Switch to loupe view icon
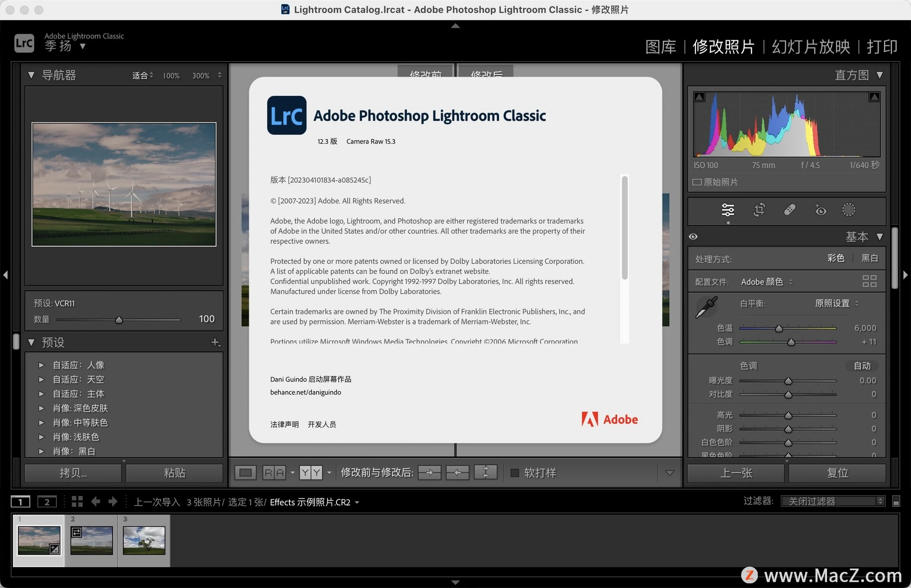Image resolution: width=911 pixels, height=588 pixels. click(245, 473)
